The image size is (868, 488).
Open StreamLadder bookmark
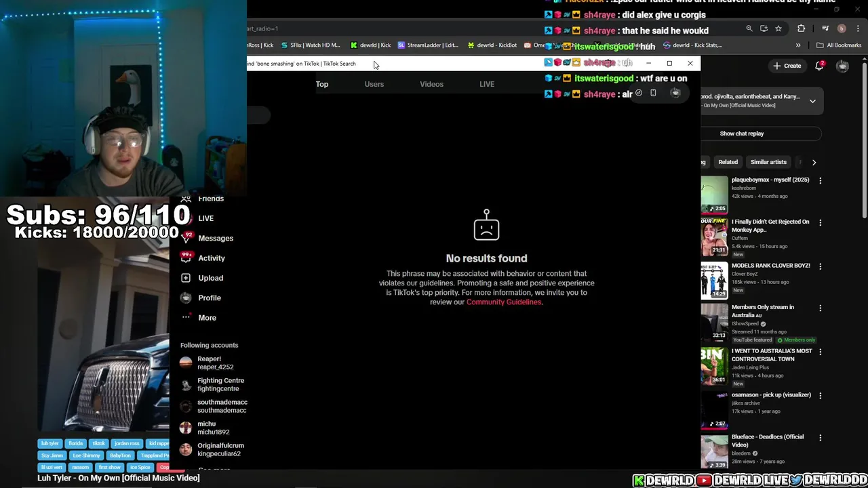point(429,45)
